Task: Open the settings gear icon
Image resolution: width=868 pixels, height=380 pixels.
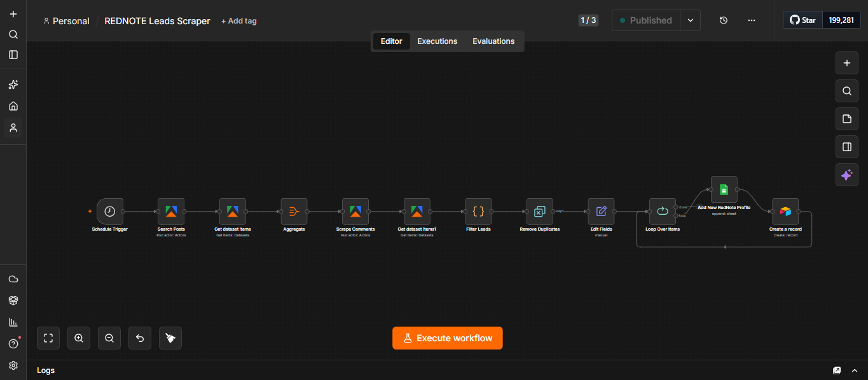Action: tap(13, 365)
